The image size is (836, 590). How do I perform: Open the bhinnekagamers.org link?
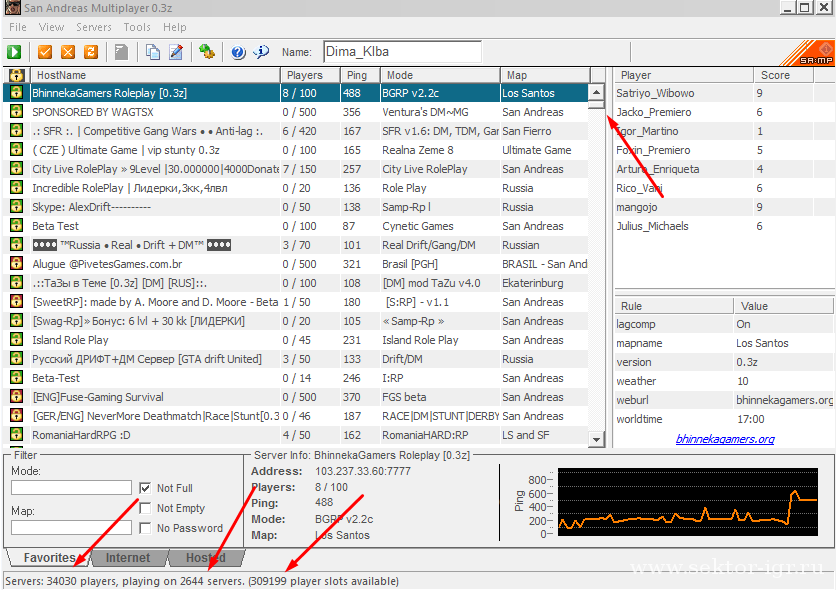[725, 439]
